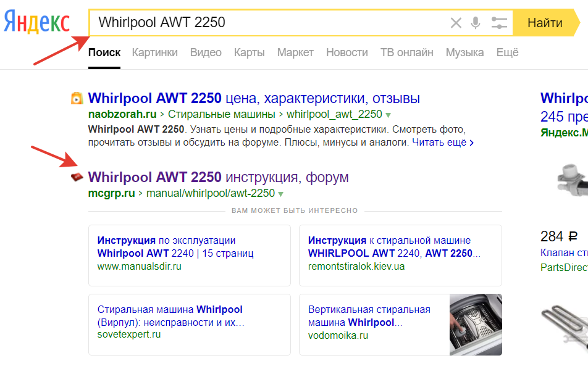This screenshot has width=588, height=366.
Task: Open 'Инструкция к стиральной машине WHIRLPOOL AWT 2240' card
Action: [394, 246]
